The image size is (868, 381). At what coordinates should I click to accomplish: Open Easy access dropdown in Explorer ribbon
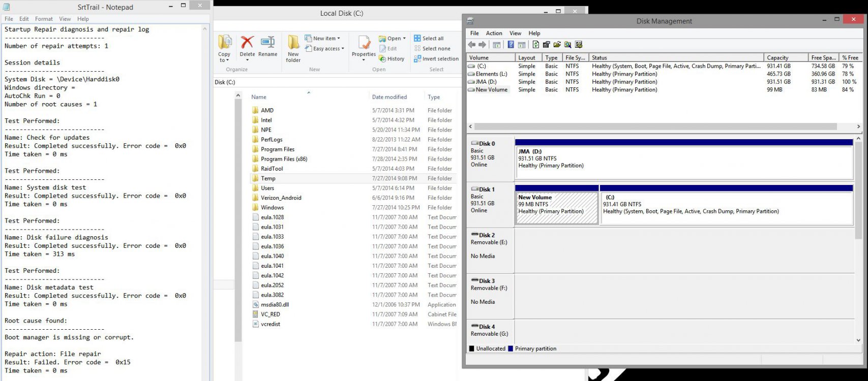324,49
